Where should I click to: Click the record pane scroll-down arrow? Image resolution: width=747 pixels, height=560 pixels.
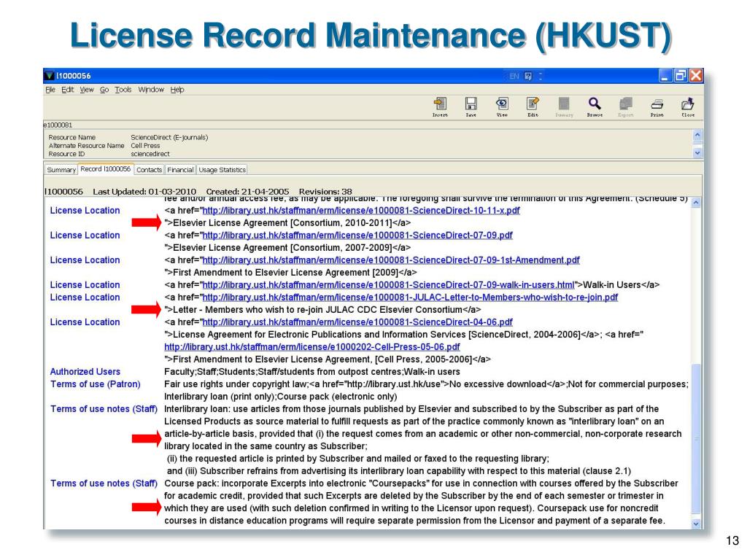[695, 524]
